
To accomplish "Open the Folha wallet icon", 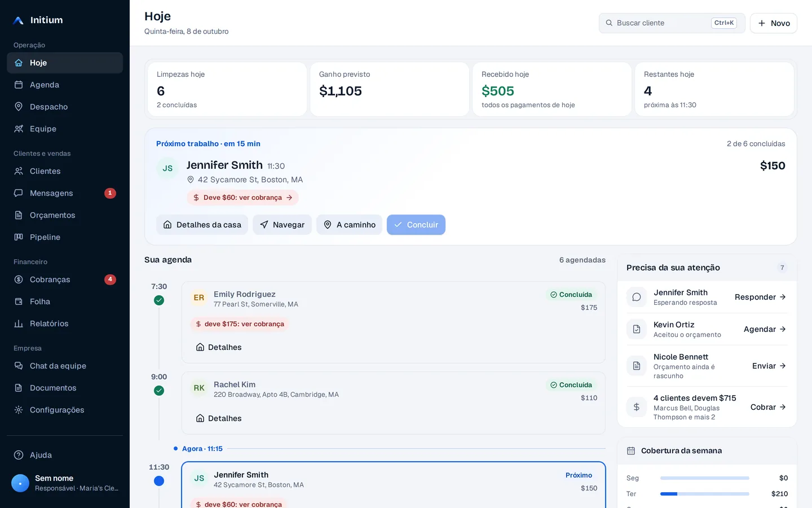I will tap(19, 301).
